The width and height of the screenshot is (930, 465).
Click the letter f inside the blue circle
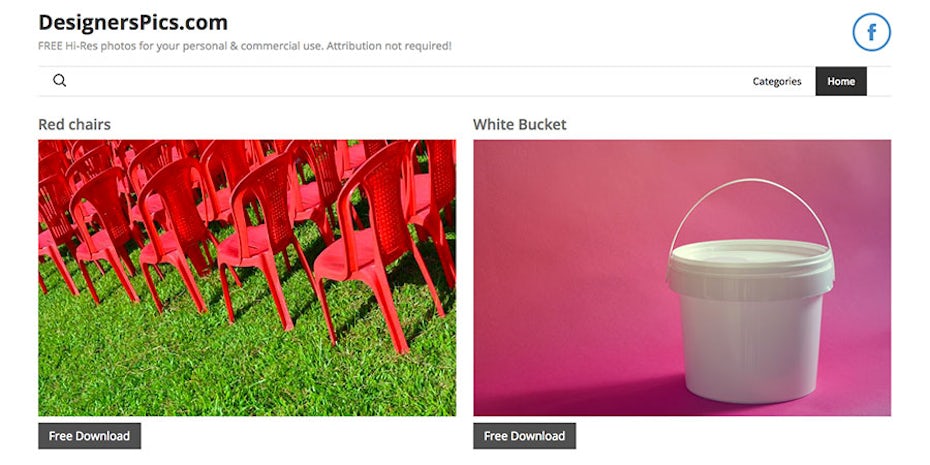pos(872,32)
